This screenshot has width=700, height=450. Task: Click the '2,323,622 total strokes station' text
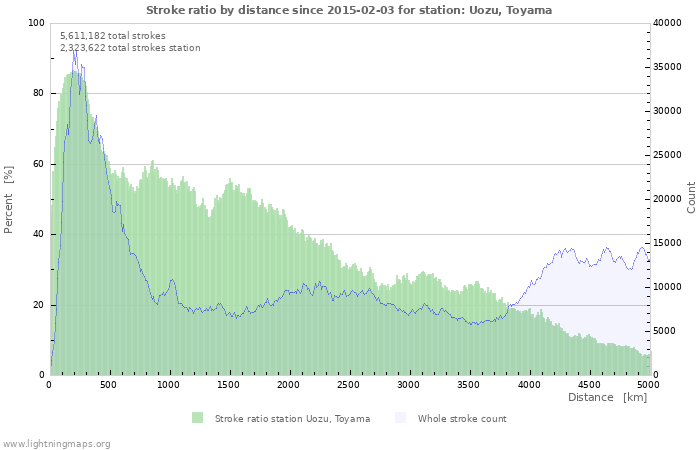130,47
